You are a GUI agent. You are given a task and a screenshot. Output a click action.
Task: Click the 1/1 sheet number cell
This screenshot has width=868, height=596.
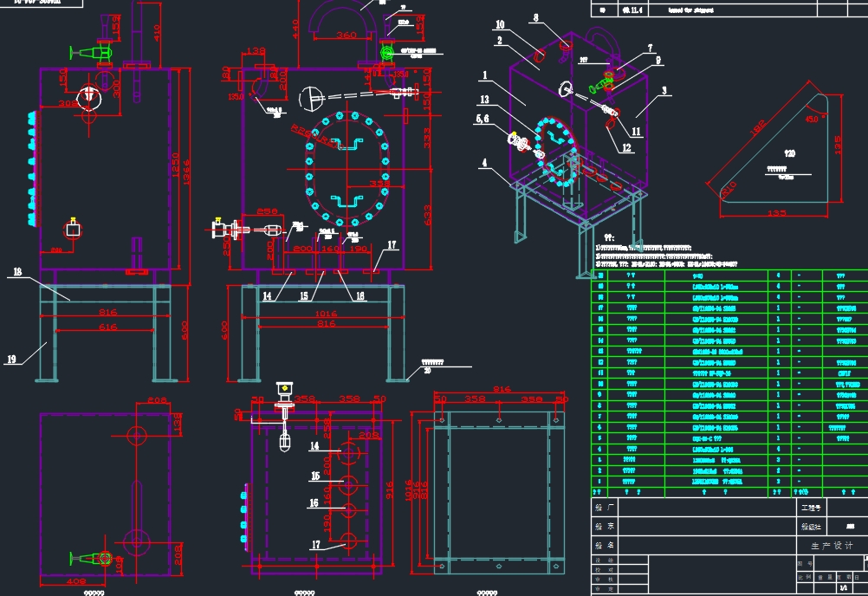[x=844, y=587]
